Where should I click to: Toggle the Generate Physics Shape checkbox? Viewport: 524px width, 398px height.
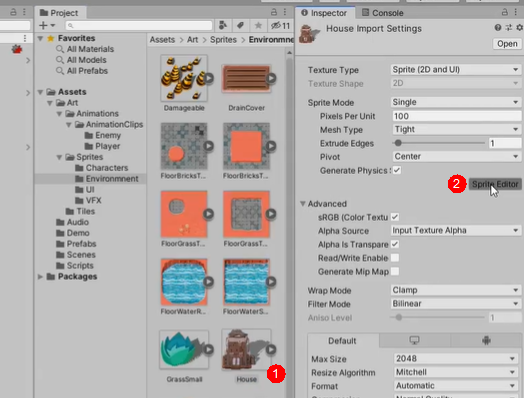(x=397, y=170)
